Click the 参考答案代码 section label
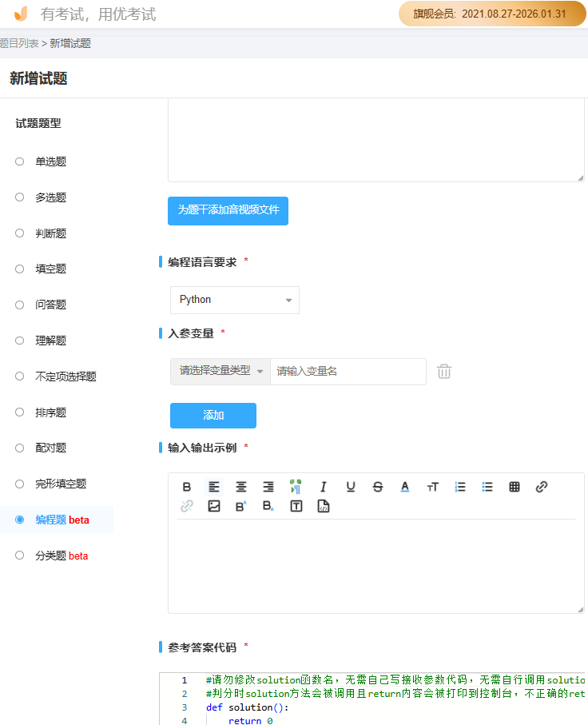This screenshot has width=588, height=725. [202, 647]
